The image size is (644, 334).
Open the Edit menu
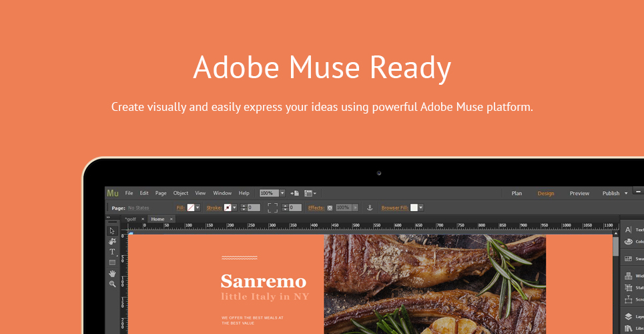[144, 193]
